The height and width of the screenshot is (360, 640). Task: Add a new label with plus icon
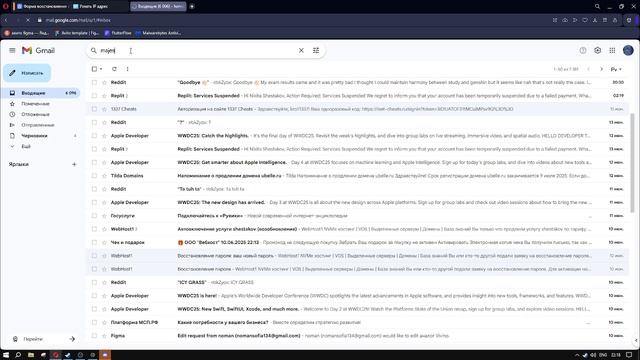74,164
